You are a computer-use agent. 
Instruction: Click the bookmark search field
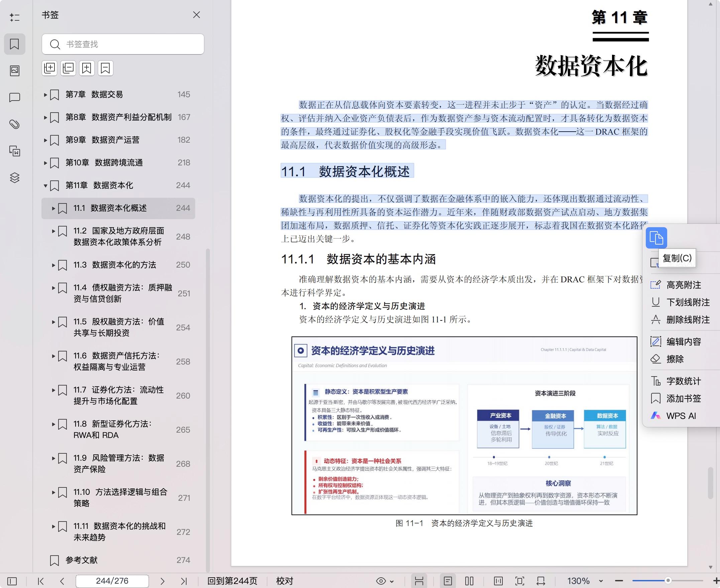point(123,44)
